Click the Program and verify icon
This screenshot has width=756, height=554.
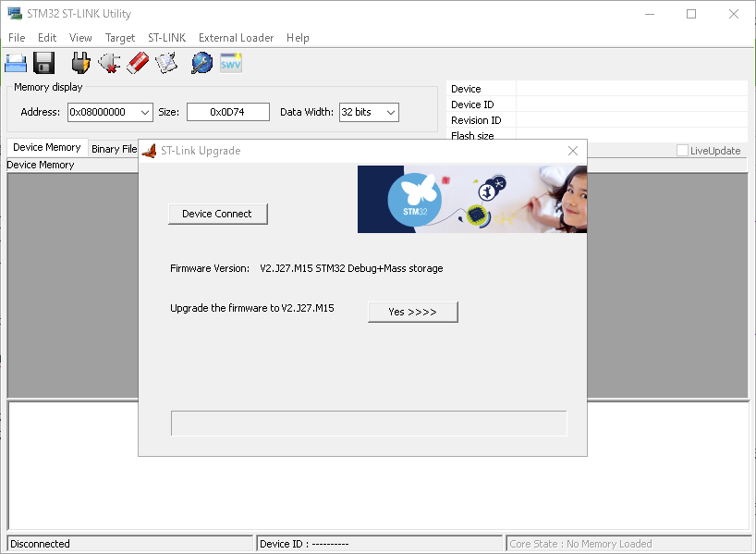tap(167, 63)
